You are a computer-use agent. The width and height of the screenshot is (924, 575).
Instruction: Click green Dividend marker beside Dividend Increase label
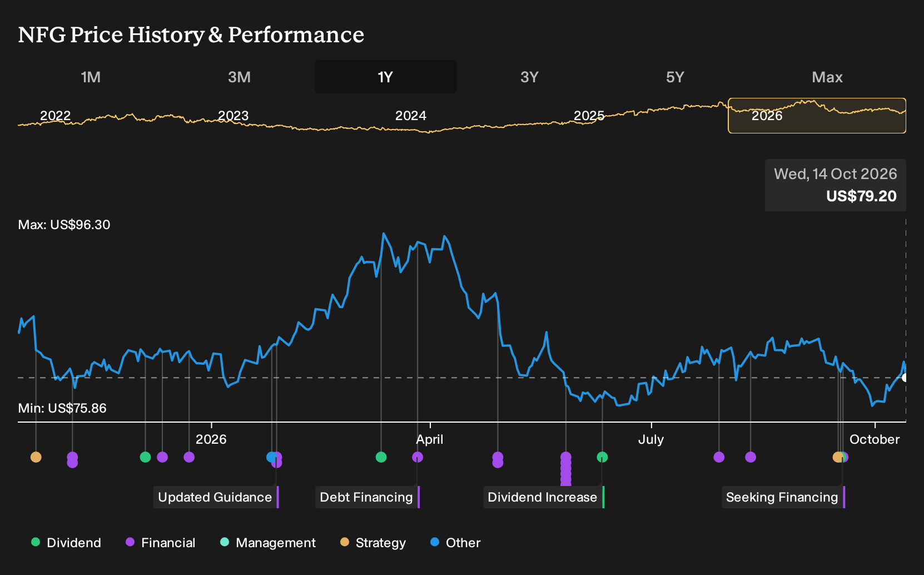click(602, 457)
